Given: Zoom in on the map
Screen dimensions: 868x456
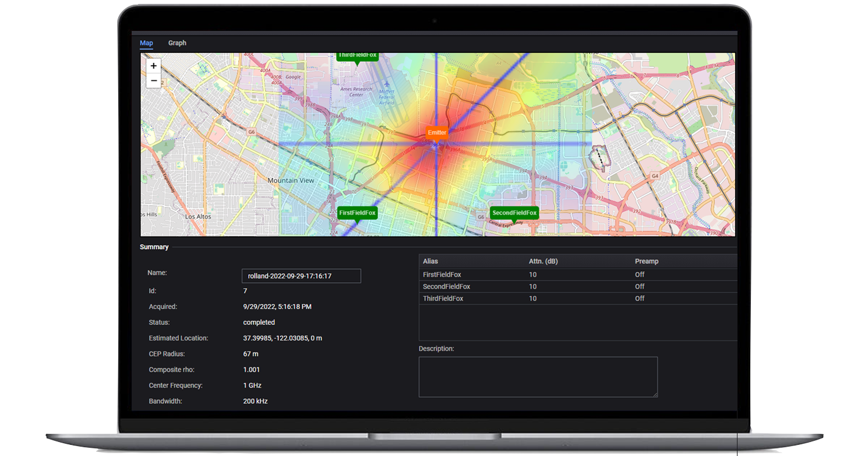Looking at the screenshot, I should (153, 66).
